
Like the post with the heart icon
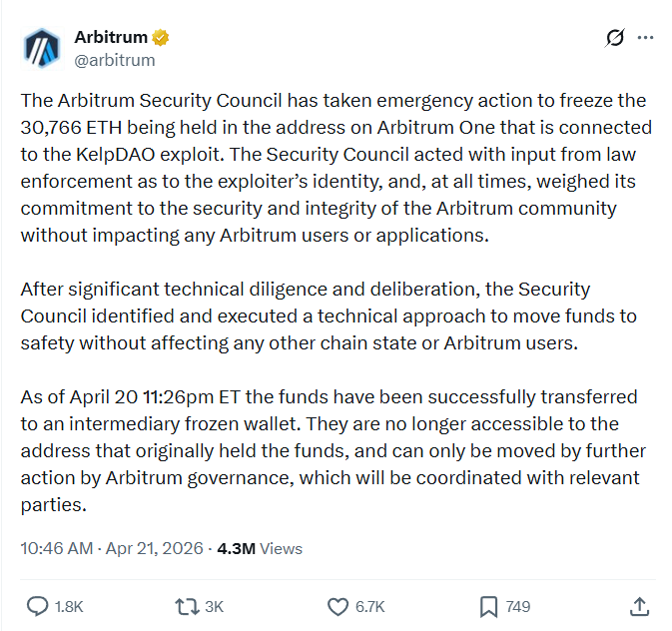pos(337,606)
